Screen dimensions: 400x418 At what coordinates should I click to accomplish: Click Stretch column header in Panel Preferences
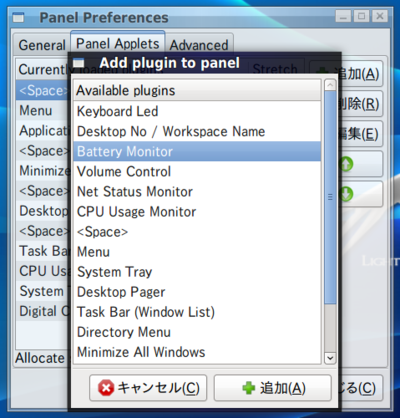click(x=275, y=69)
